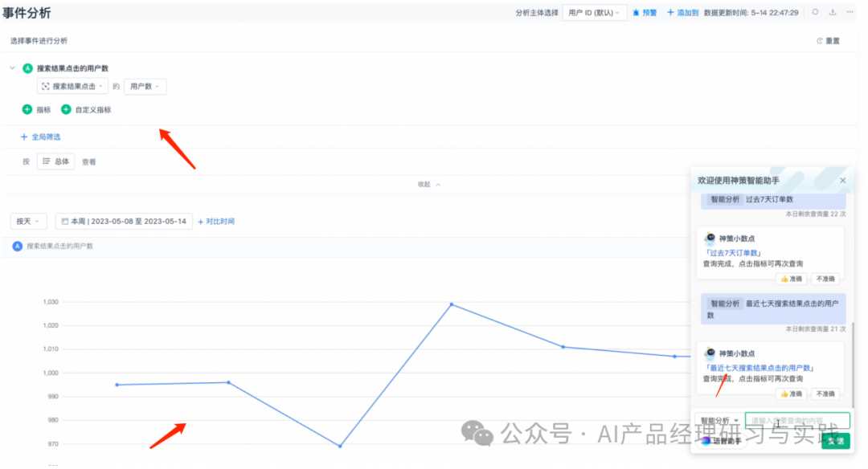Close the 神策智能助手 panel

point(842,181)
